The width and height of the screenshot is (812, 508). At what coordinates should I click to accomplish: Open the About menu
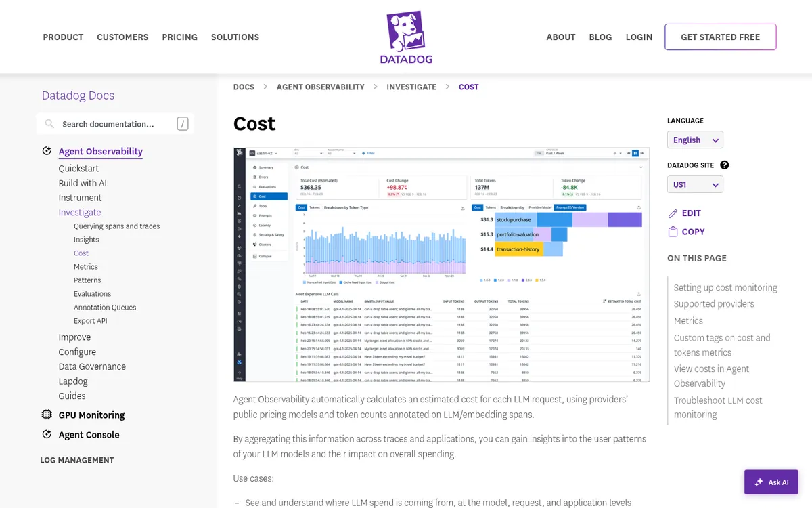561,37
